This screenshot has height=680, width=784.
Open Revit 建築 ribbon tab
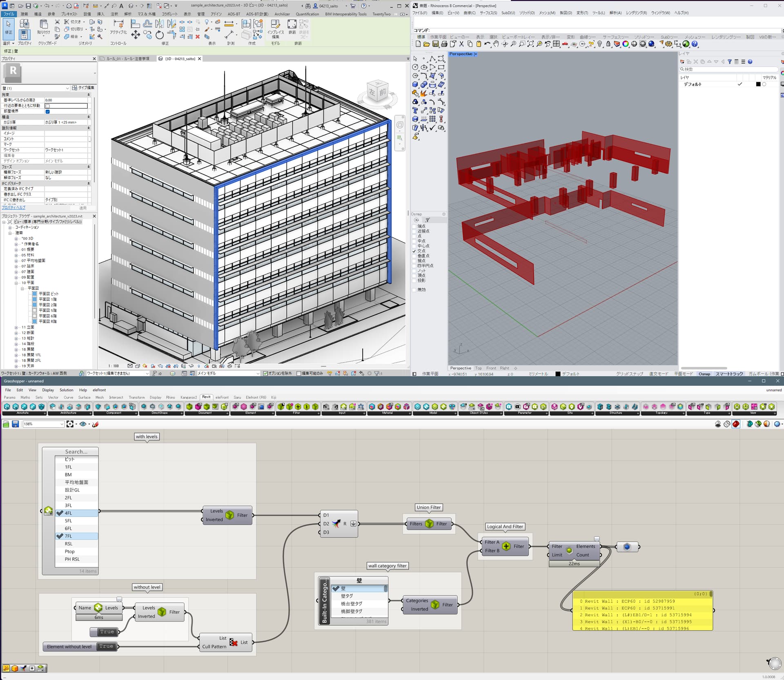point(24,14)
